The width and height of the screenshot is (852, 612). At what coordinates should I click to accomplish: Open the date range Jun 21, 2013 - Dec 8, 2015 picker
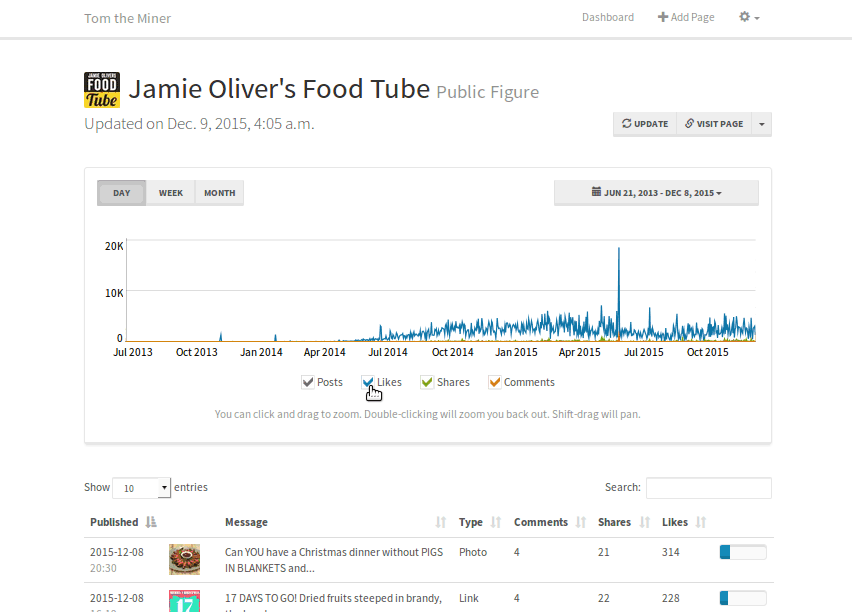tap(656, 193)
